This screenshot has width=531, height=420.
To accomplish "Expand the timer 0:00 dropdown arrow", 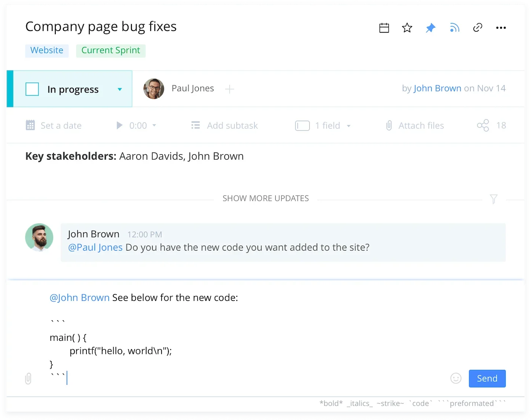I will [x=154, y=125].
